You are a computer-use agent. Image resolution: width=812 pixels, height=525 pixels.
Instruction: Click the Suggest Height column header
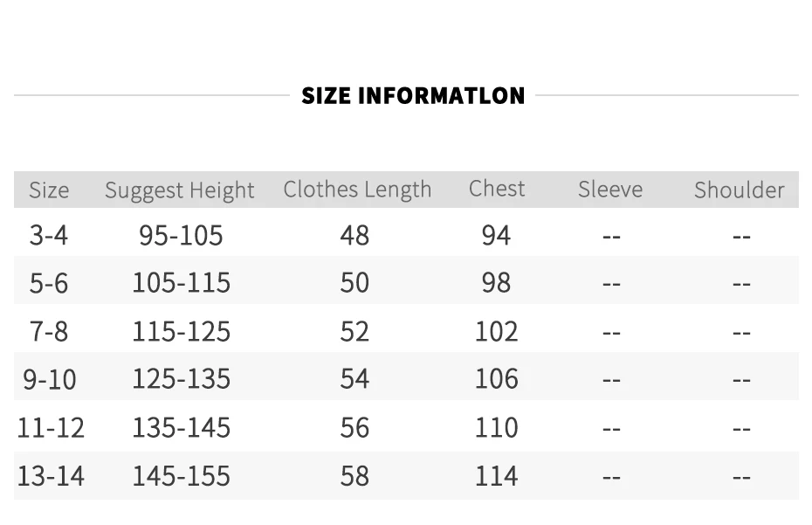[x=180, y=190]
